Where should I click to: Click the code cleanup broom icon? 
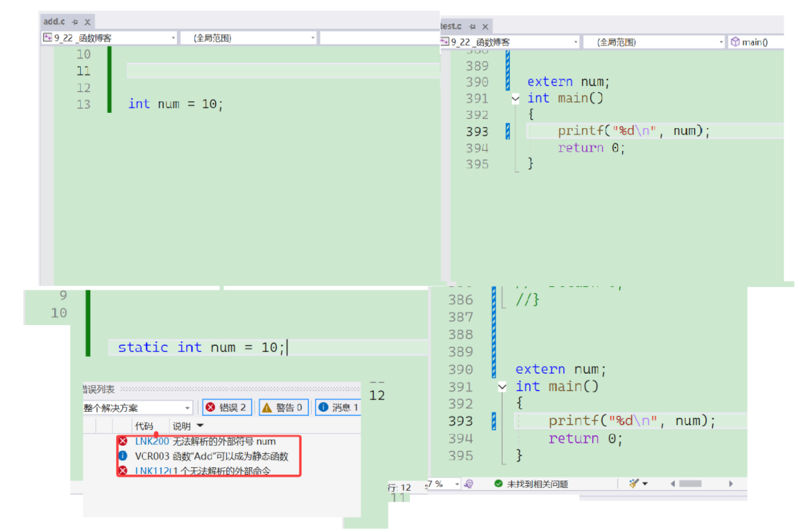coord(633,483)
